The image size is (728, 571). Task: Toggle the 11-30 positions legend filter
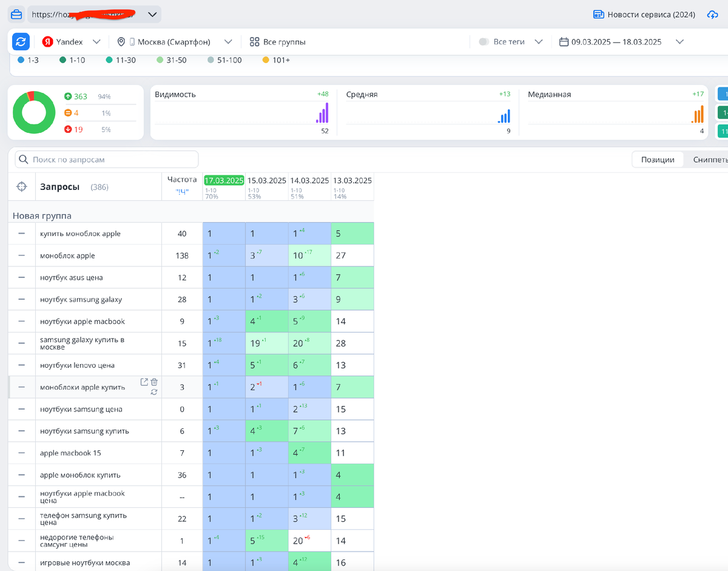tap(121, 60)
